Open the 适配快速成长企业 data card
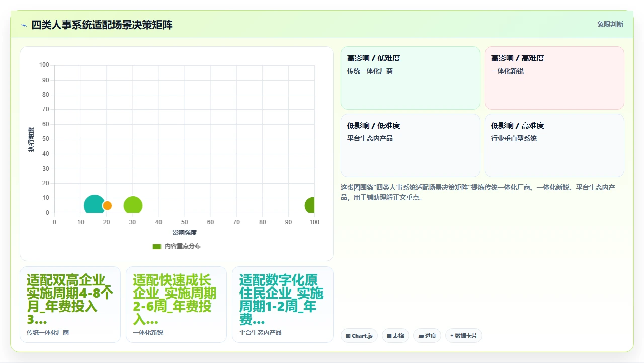The height and width of the screenshot is (363, 644). tap(176, 305)
